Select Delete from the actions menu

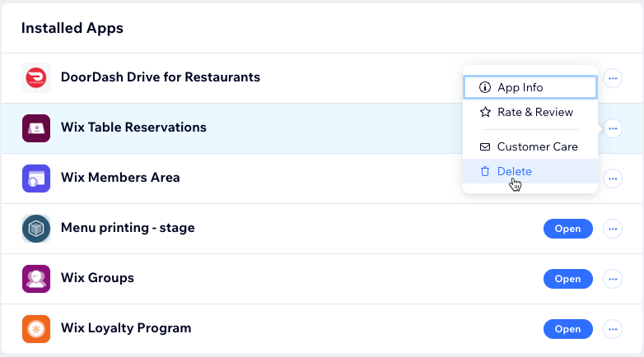point(530,171)
